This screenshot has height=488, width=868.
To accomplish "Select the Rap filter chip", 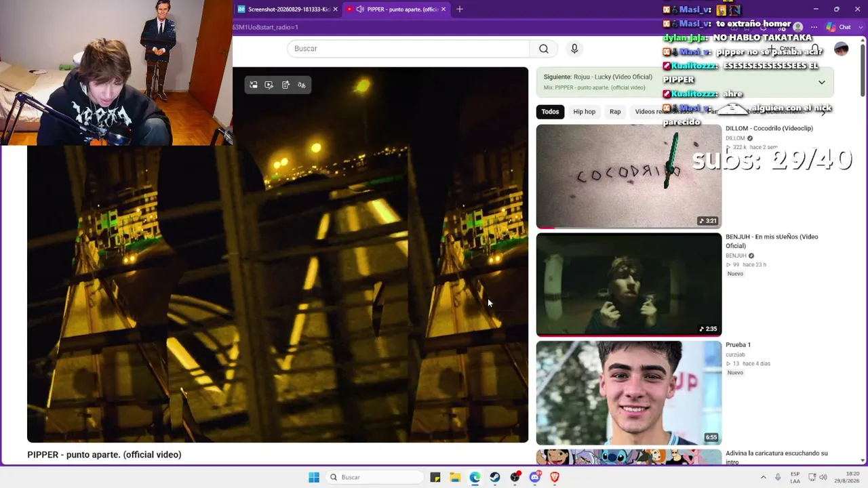I will pos(615,112).
